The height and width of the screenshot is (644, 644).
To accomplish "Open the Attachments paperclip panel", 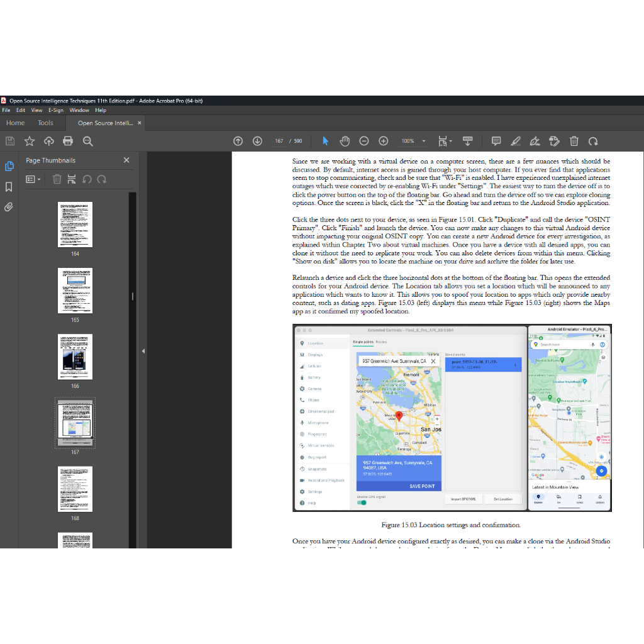I will 9,207.
